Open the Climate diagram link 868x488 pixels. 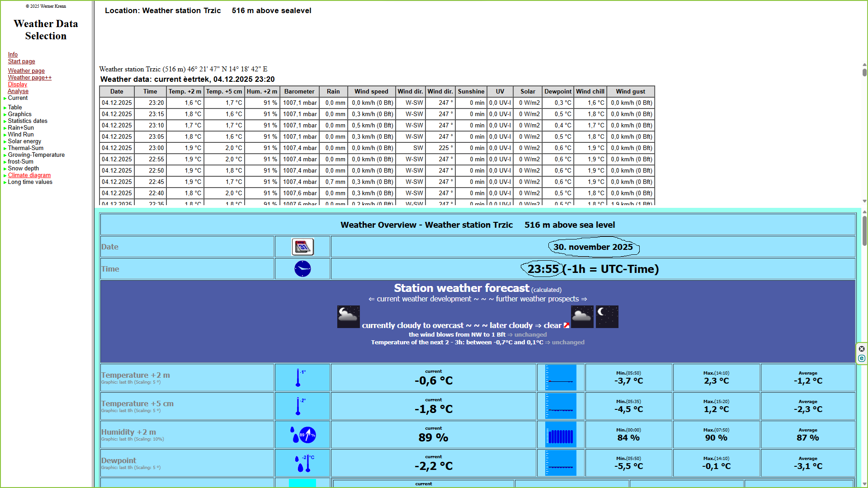coord(29,175)
